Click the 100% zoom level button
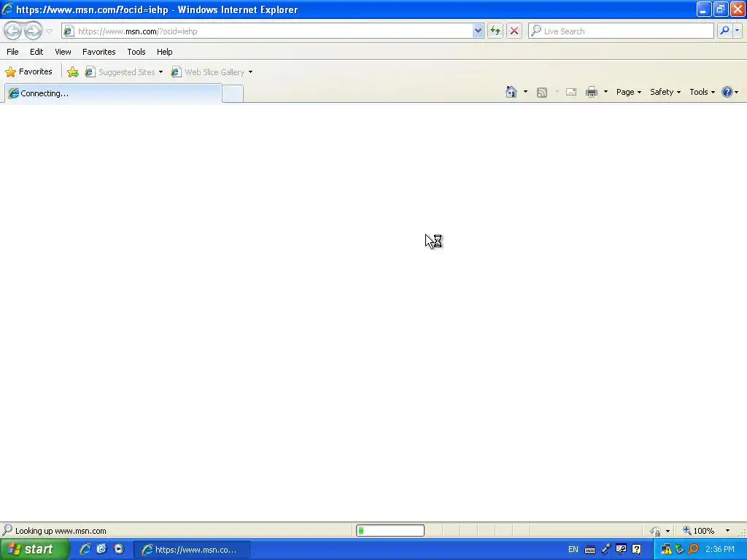Screen dimensions: 747x560 [699, 531]
